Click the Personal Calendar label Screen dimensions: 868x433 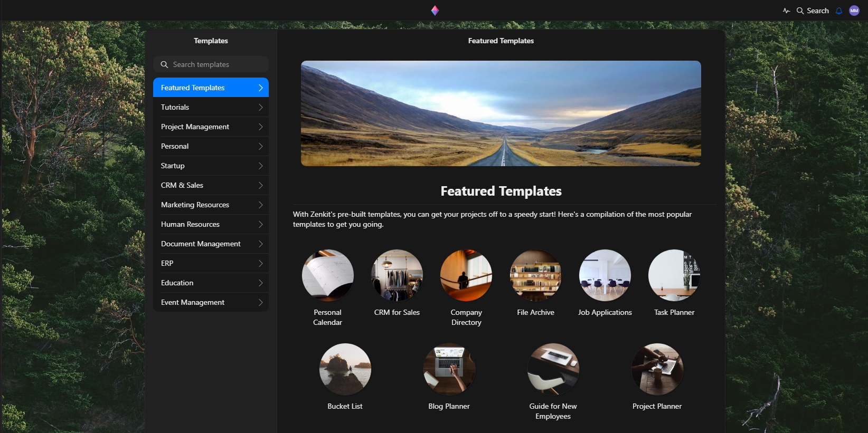coord(327,317)
